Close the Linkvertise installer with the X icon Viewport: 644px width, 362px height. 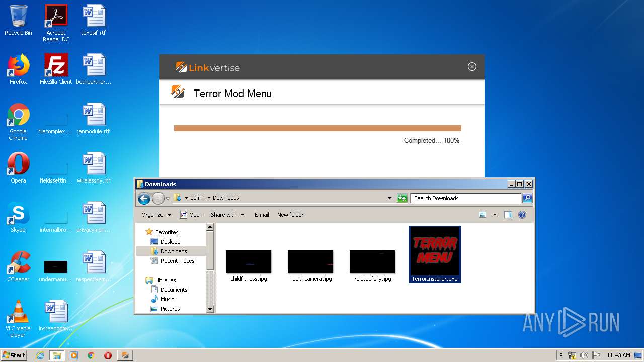point(472,67)
